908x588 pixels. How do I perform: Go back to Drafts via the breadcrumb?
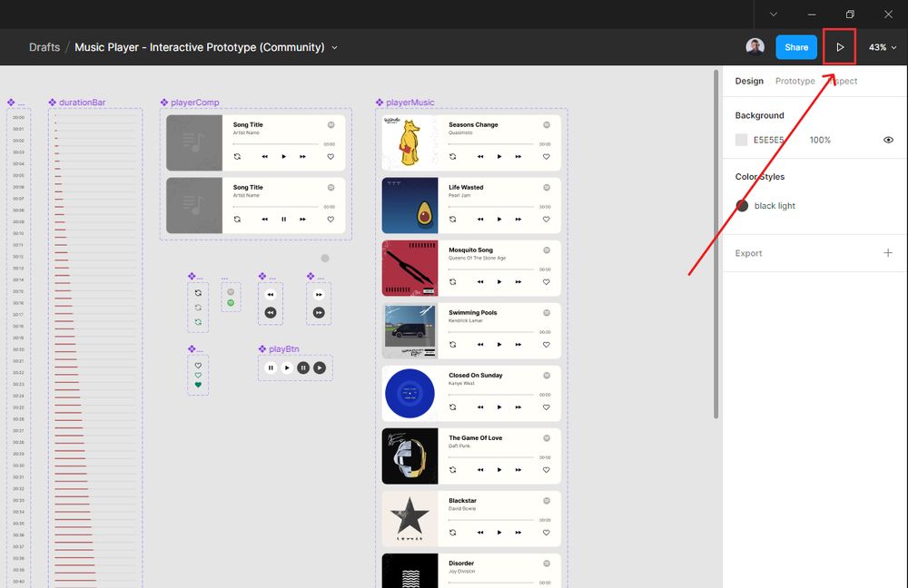pyautogui.click(x=44, y=46)
